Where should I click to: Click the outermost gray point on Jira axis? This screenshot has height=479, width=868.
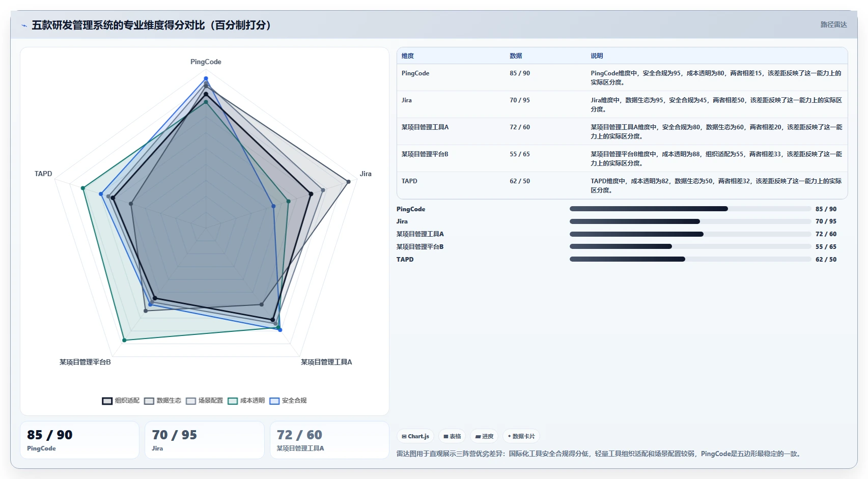tap(349, 182)
